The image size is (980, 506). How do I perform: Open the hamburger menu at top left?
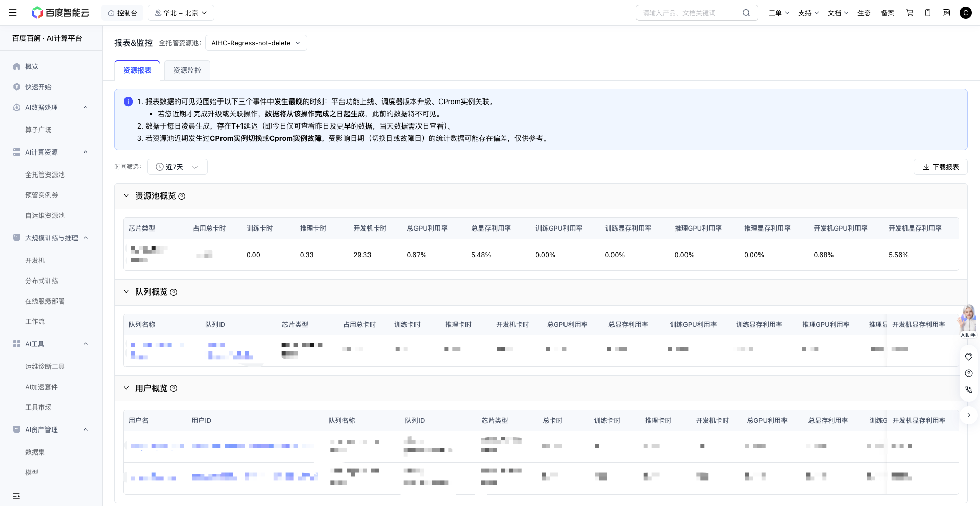click(x=13, y=13)
